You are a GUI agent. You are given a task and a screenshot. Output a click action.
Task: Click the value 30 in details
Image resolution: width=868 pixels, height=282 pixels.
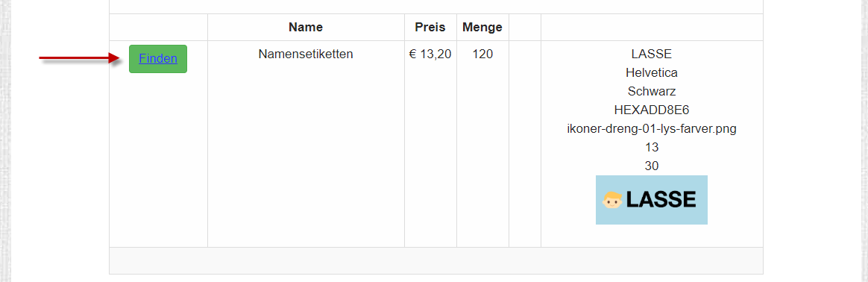[x=652, y=166]
